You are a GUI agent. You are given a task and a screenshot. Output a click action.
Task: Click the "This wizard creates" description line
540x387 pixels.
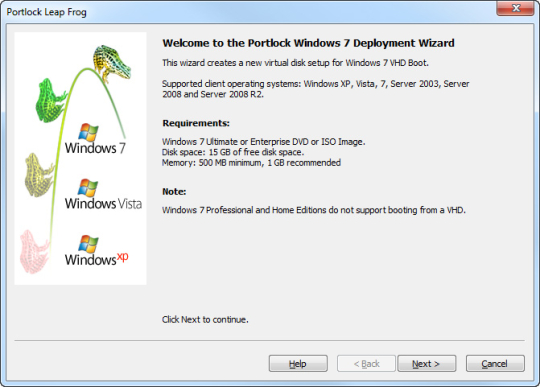point(295,63)
